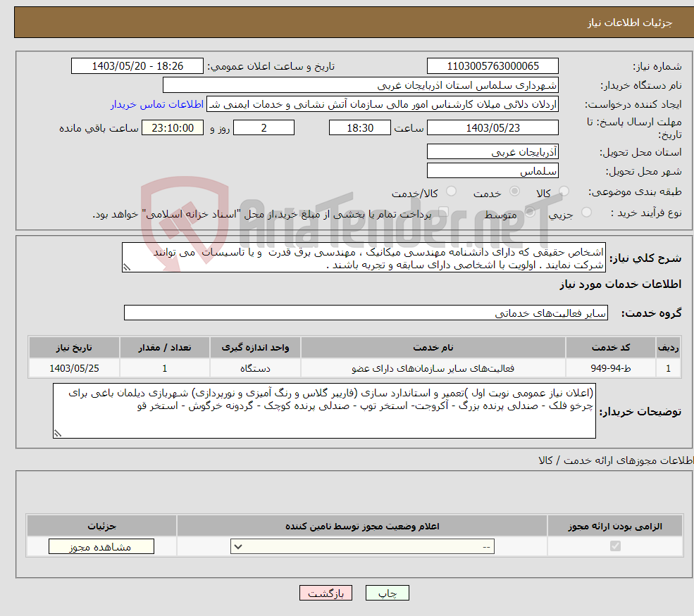Click the buyer name field شهرداری سلماس
Viewport: 694px width, 616px height.
360,85
